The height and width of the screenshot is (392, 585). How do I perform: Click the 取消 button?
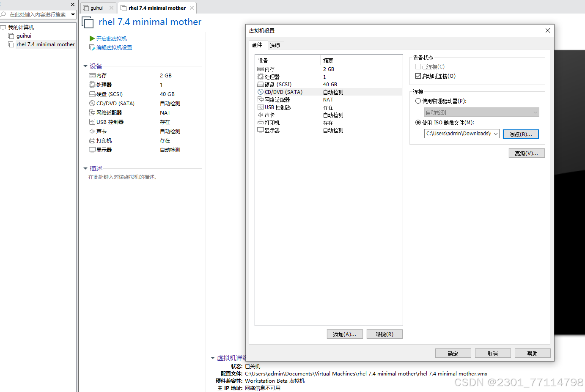tap(493, 353)
